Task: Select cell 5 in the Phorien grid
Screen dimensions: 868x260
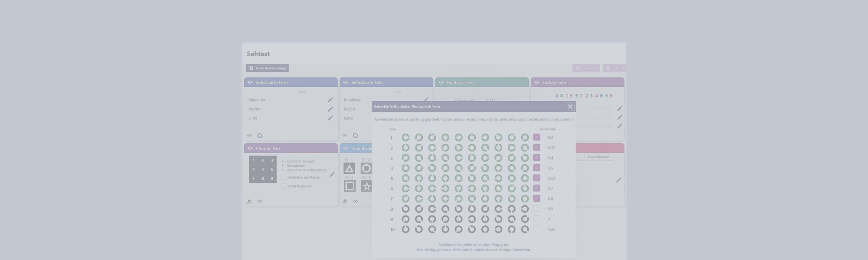Action: coord(263,169)
